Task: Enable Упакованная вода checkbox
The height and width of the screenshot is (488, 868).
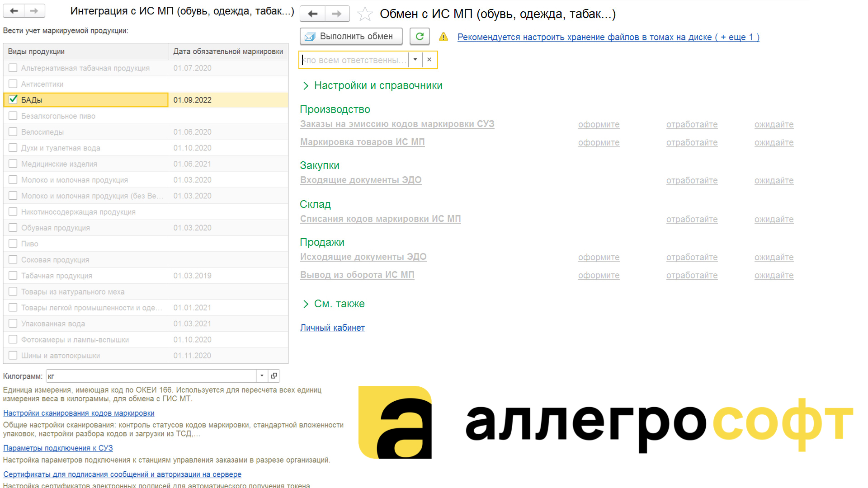Action: [x=13, y=323]
